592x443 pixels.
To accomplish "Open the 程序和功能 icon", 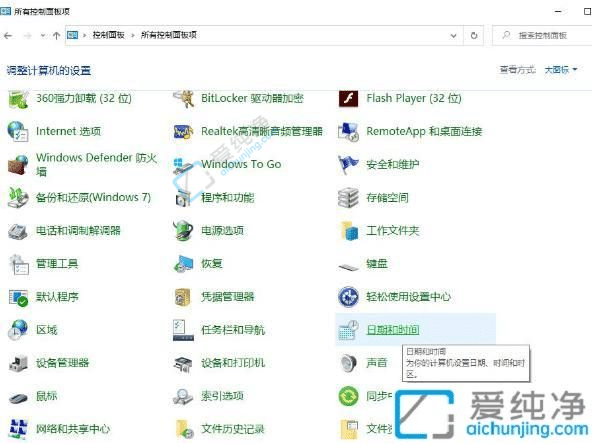I will [183, 198].
